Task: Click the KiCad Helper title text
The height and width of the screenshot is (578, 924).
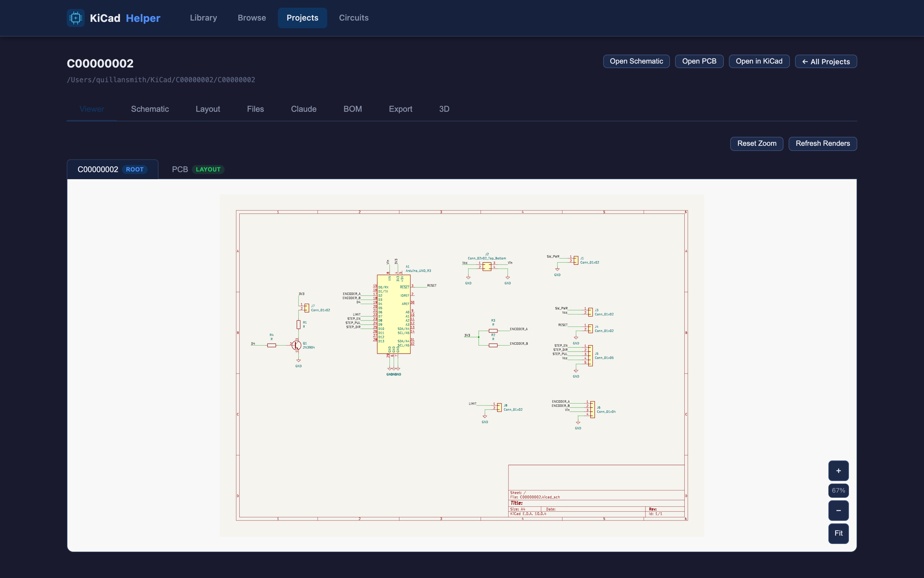Action: [125, 18]
